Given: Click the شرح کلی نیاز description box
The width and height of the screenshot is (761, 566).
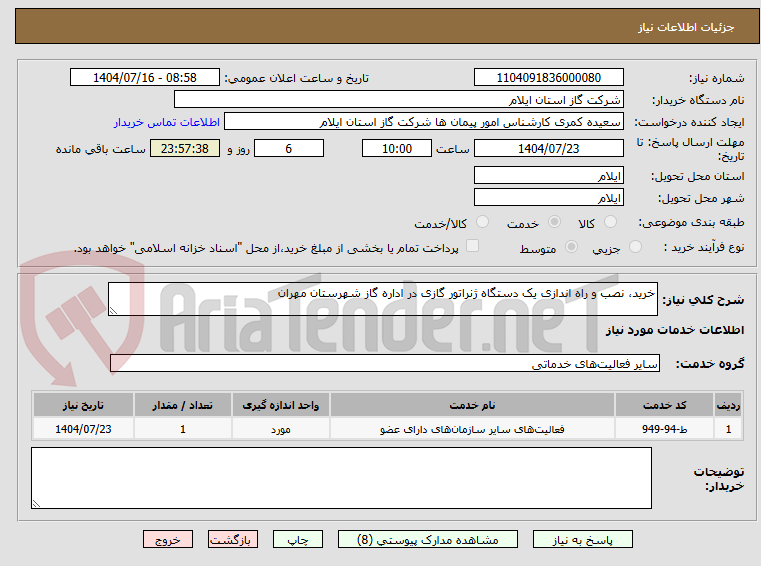Looking at the screenshot, I should click(383, 299).
